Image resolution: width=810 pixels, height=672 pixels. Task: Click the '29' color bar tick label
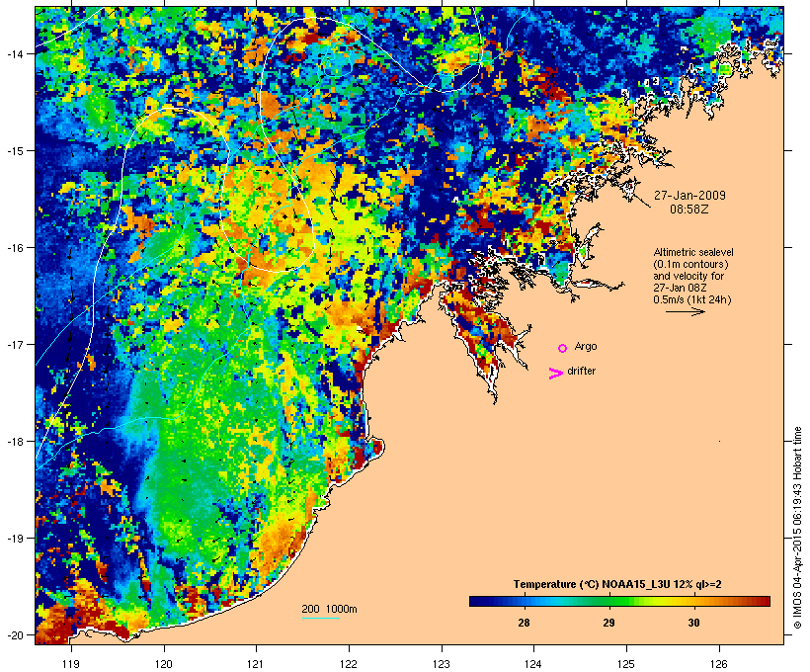(609, 623)
